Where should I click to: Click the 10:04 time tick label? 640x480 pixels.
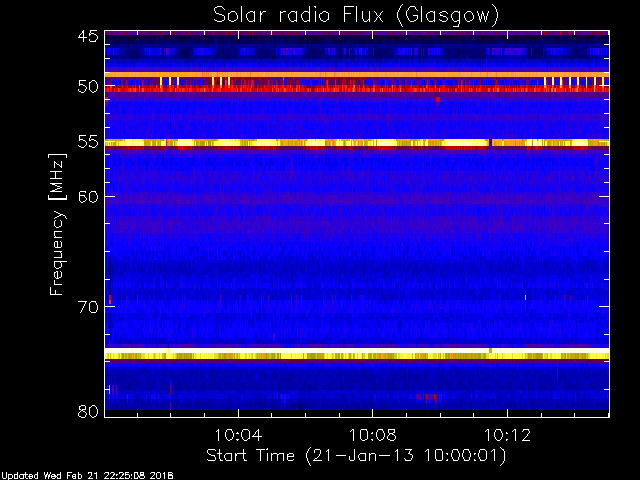point(238,435)
